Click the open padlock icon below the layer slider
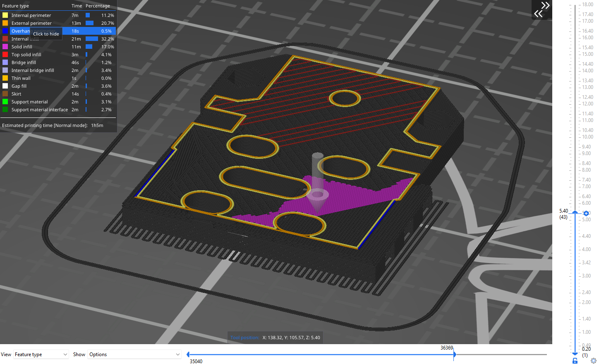Viewport: 599px width, 364px height. pyautogui.click(x=574, y=361)
